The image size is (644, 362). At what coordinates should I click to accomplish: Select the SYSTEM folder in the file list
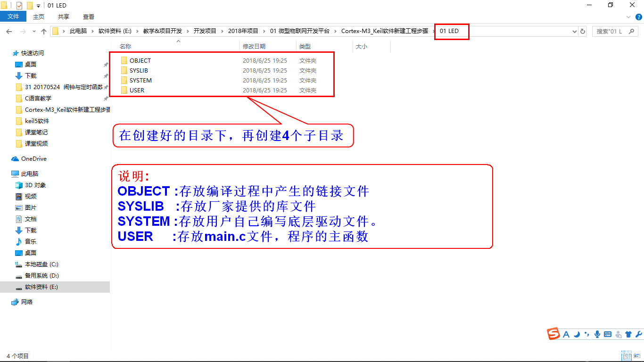coord(140,80)
